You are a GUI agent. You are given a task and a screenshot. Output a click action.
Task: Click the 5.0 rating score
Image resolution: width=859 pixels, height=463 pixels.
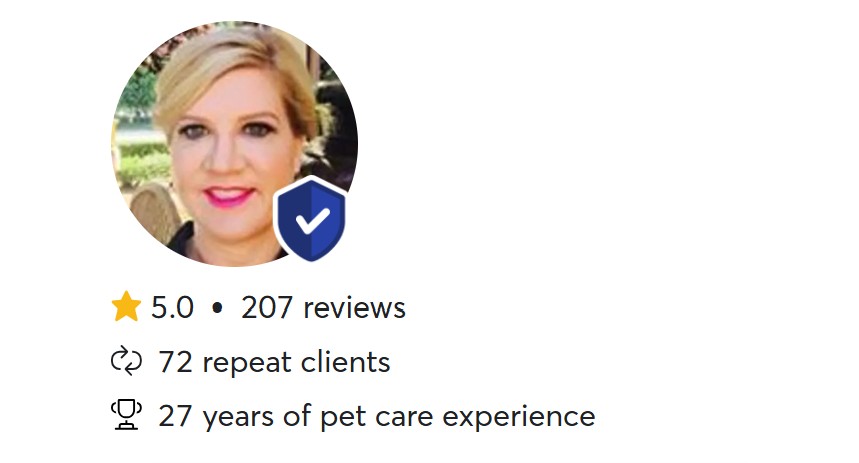coord(172,307)
